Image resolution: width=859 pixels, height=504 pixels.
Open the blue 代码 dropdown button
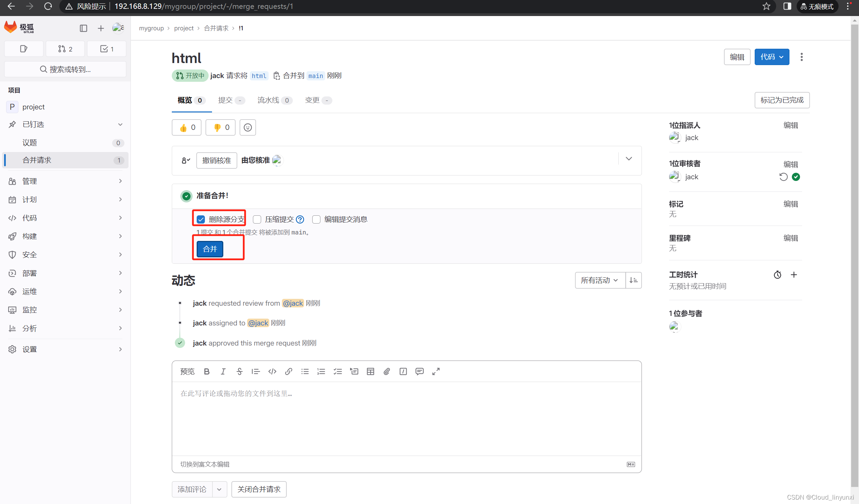[x=771, y=57]
